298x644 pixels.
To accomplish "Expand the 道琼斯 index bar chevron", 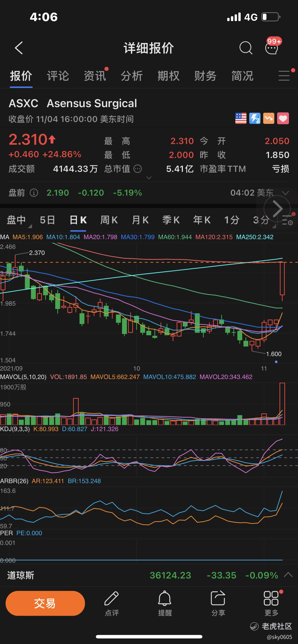I will click(288, 574).
